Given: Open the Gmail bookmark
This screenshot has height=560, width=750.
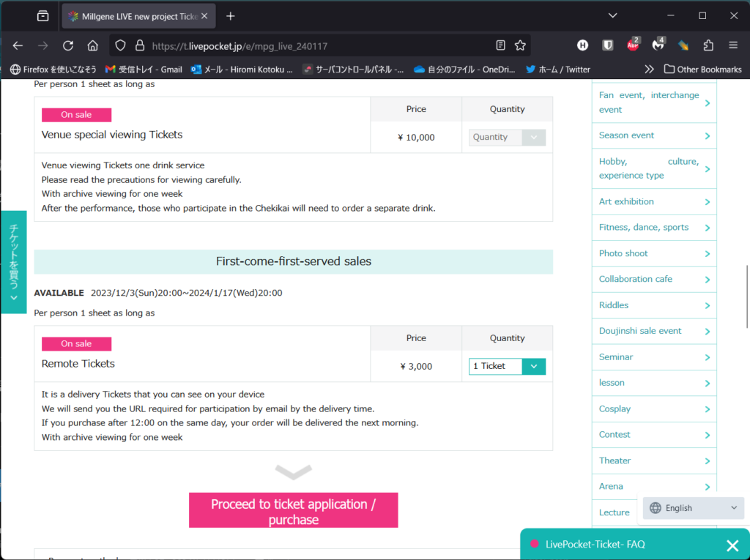Looking at the screenshot, I should pyautogui.click(x=144, y=70).
